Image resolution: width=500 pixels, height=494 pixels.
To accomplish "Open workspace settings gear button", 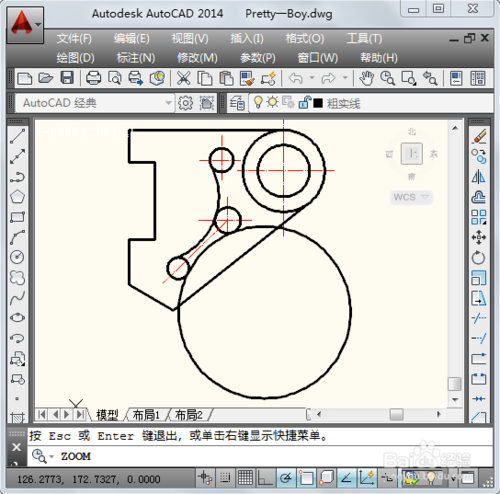I will 186,103.
